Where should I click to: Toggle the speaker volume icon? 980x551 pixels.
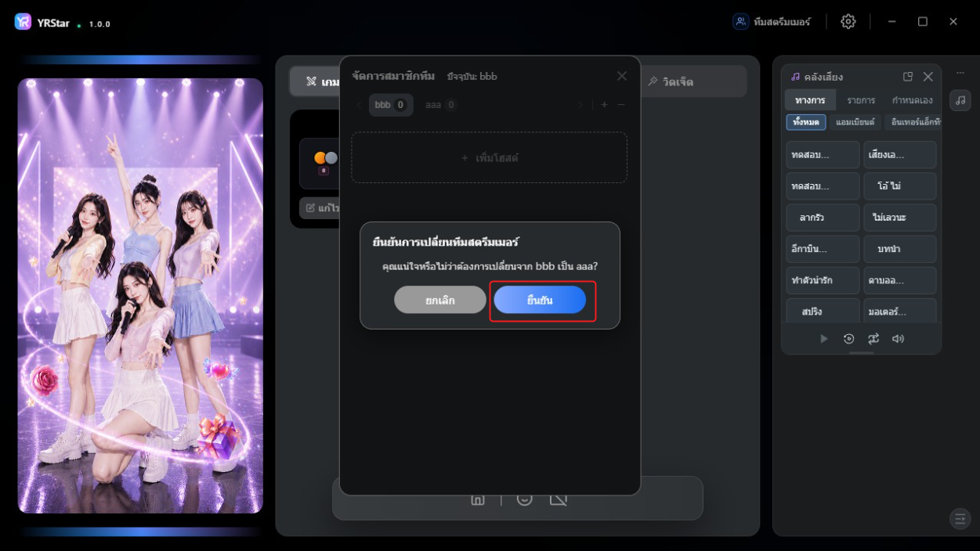tap(898, 339)
